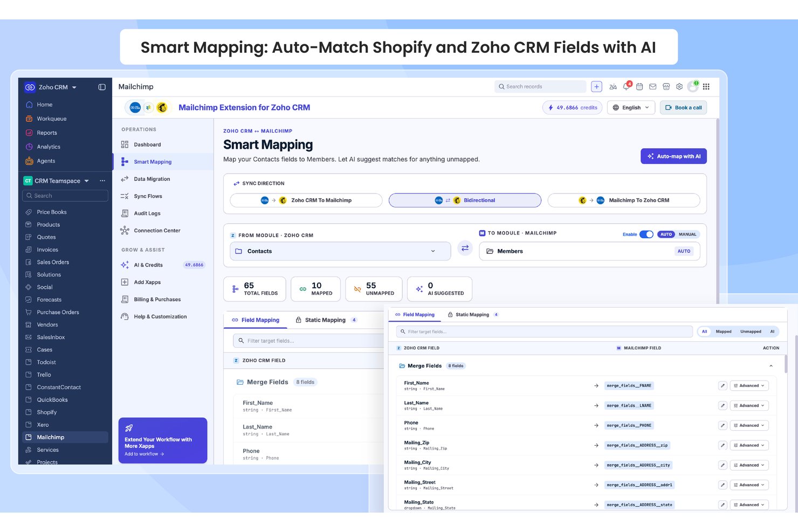Image resolution: width=798 pixels, height=532 pixels.
Task: Open the mail icon in top bar
Action: [652, 86]
